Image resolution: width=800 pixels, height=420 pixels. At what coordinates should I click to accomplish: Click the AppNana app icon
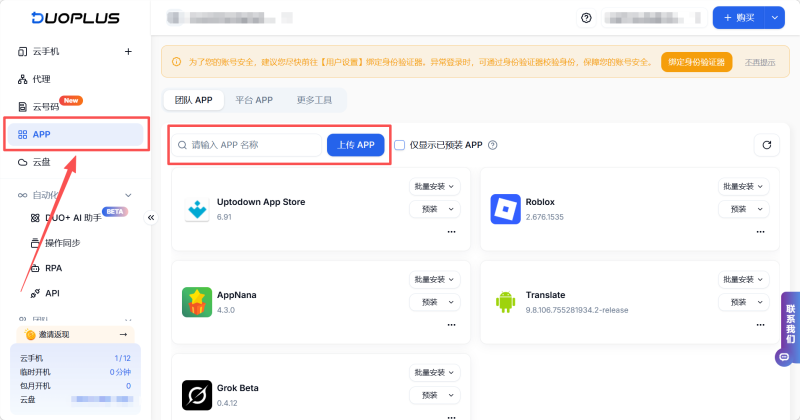pyautogui.click(x=197, y=302)
